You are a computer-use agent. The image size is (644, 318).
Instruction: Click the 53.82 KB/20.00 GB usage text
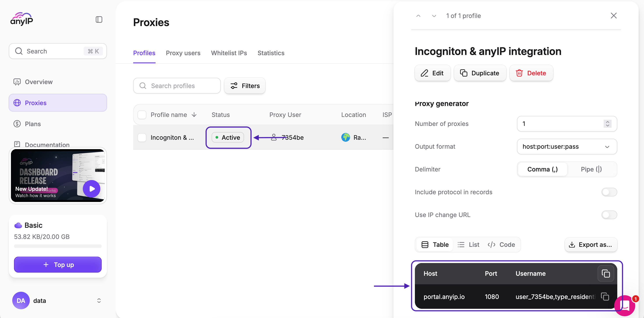pos(42,237)
